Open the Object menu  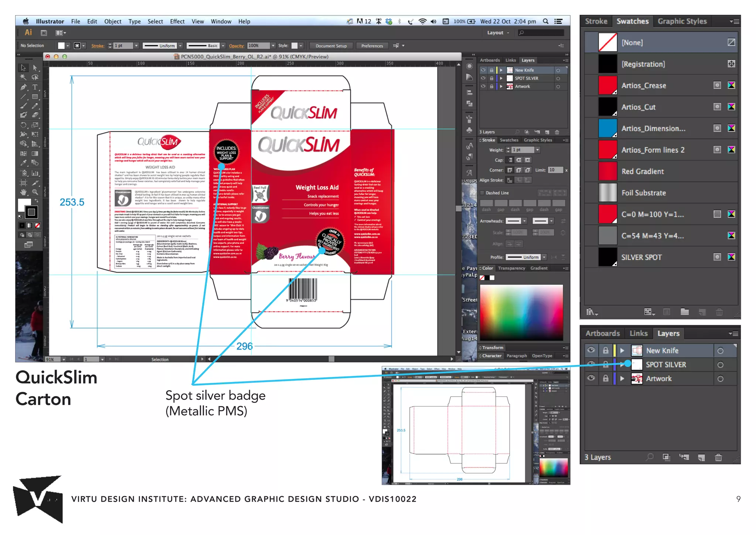pyautogui.click(x=113, y=21)
